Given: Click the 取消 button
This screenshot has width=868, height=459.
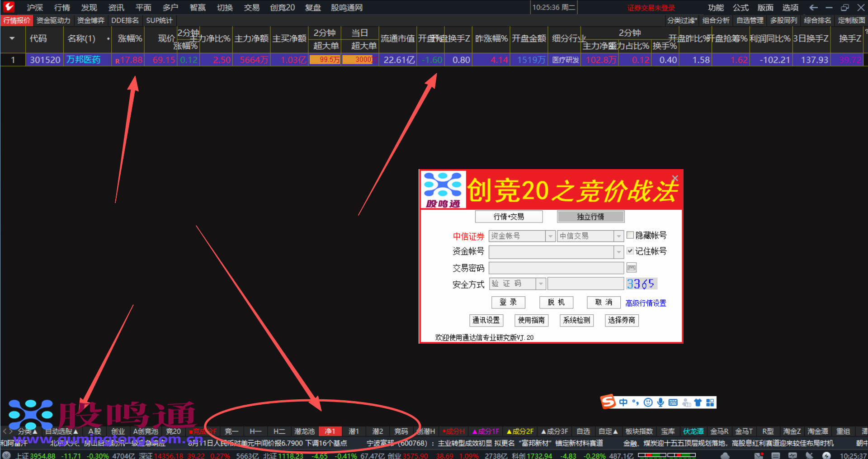Looking at the screenshot, I should point(604,302).
